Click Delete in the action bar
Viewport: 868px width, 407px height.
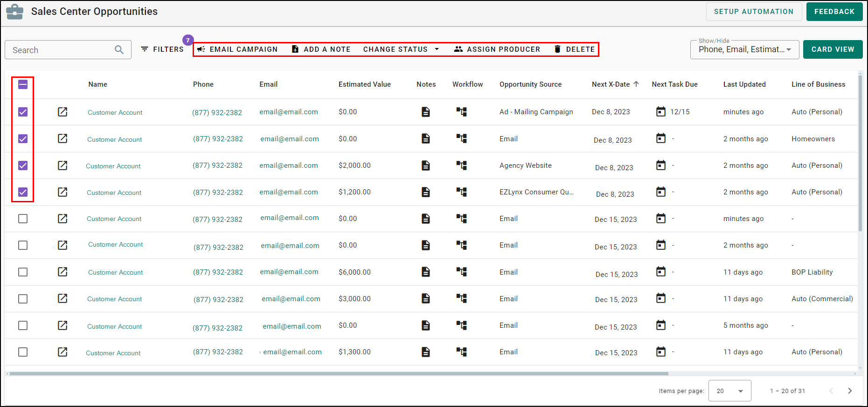574,49
